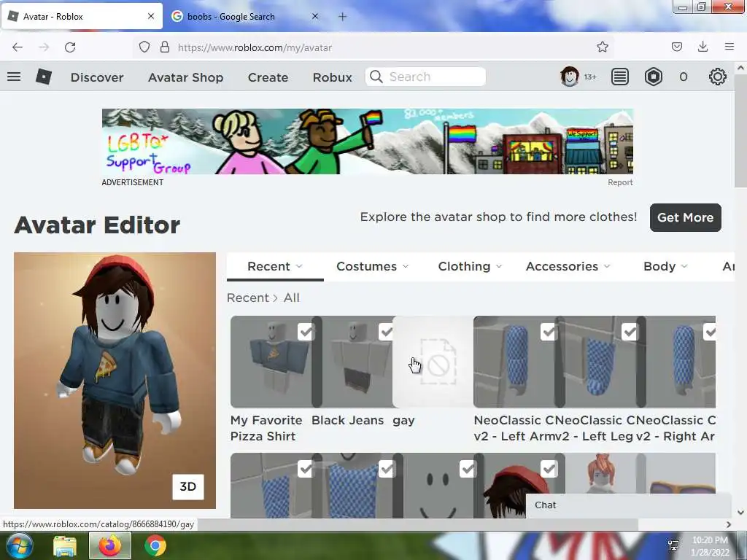The image size is (747, 560).
Task: Open the Chat panel
Action: click(x=628, y=505)
